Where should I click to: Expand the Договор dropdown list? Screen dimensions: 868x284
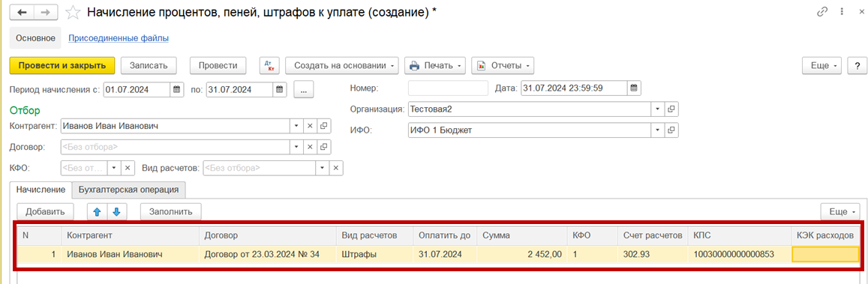[297, 148]
